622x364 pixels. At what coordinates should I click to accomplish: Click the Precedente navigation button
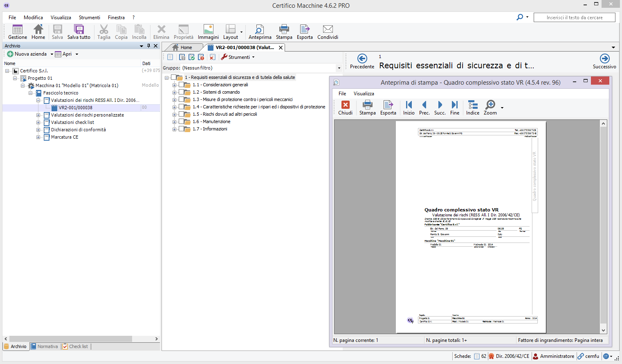click(x=362, y=61)
